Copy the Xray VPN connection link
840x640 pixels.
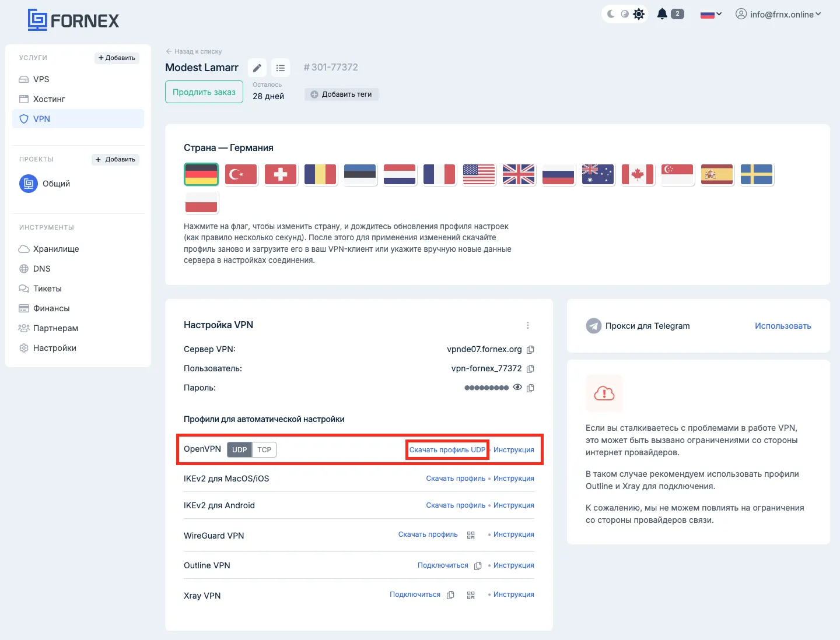click(x=450, y=595)
